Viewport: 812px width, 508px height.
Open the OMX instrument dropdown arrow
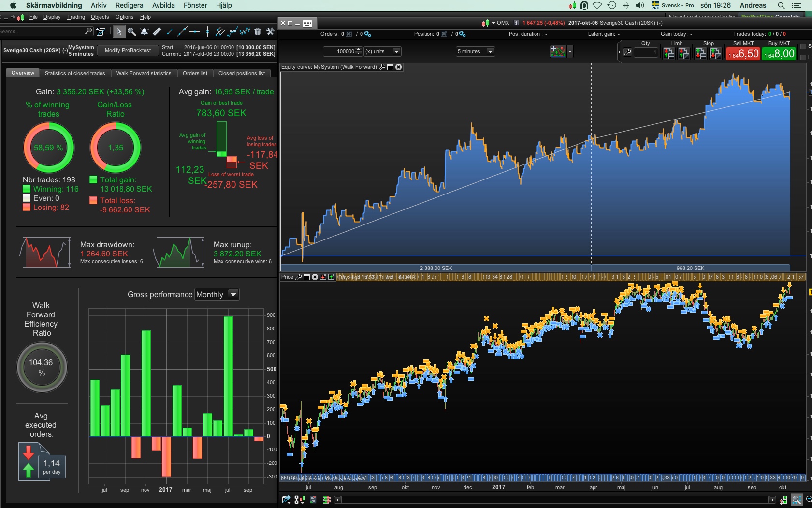click(x=493, y=23)
